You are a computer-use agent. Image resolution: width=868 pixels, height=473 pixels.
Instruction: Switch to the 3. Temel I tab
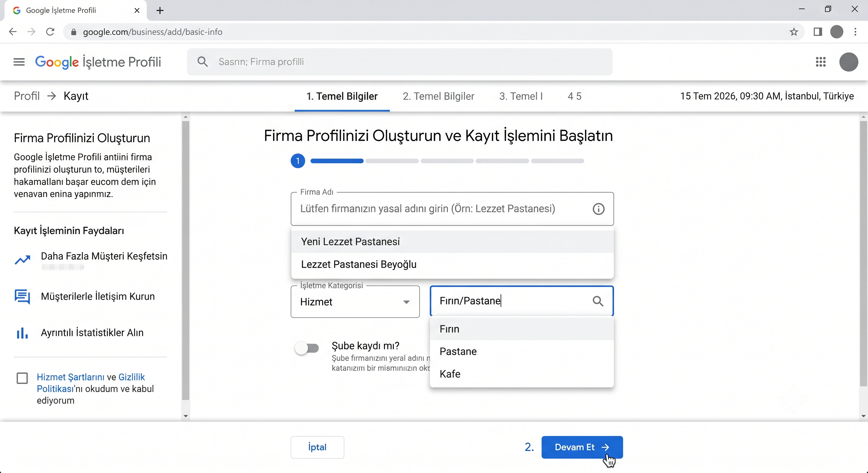coord(521,96)
